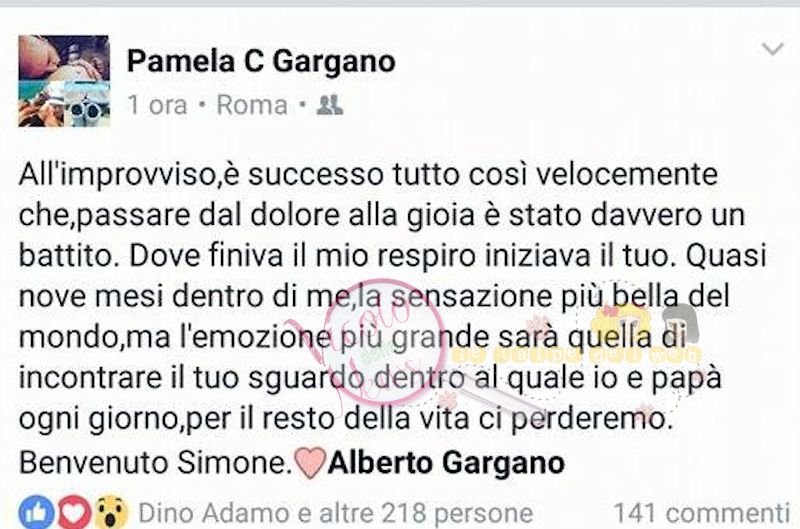The width and height of the screenshot is (800, 529).
Task: Expand the post options chevron
Action: [x=772, y=49]
